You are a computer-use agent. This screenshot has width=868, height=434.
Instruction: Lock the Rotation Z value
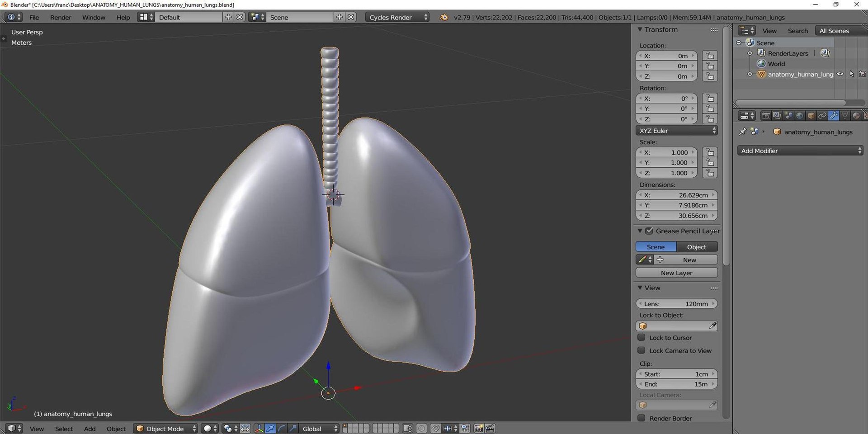click(710, 119)
